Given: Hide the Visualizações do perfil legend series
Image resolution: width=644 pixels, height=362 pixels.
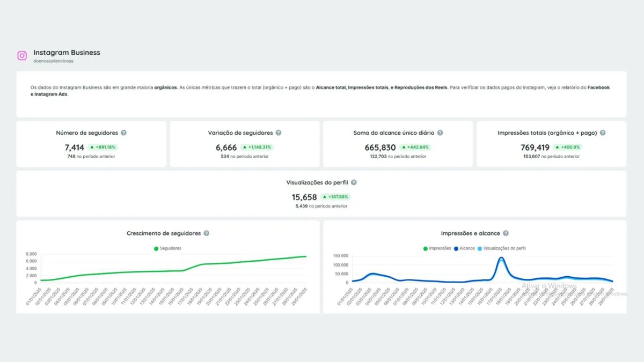Looking at the screenshot, I should click(x=501, y=248).
